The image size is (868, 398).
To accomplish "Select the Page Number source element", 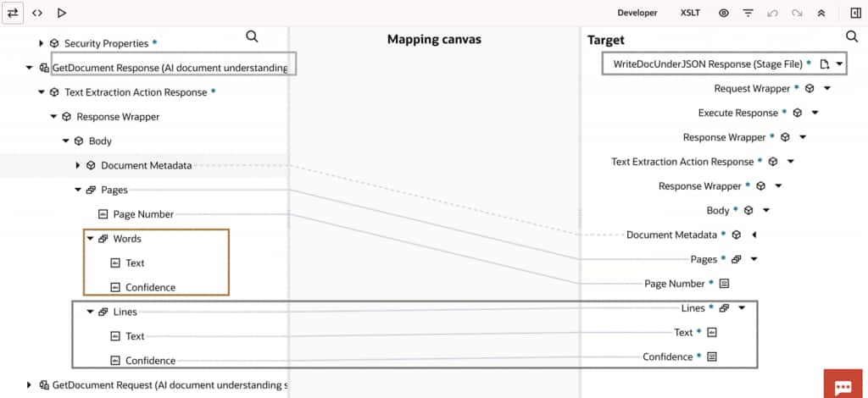I will 143,214.
